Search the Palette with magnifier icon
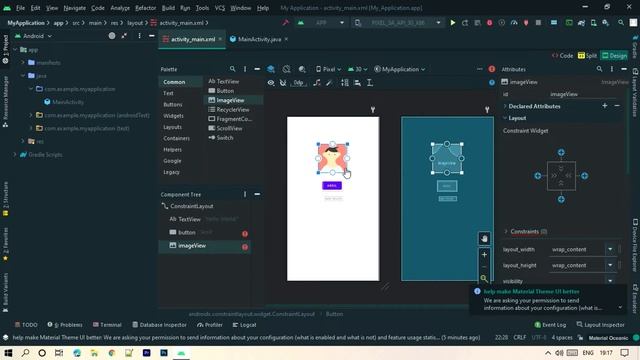This screenshot has width=640, height=360. pos(232,69)
